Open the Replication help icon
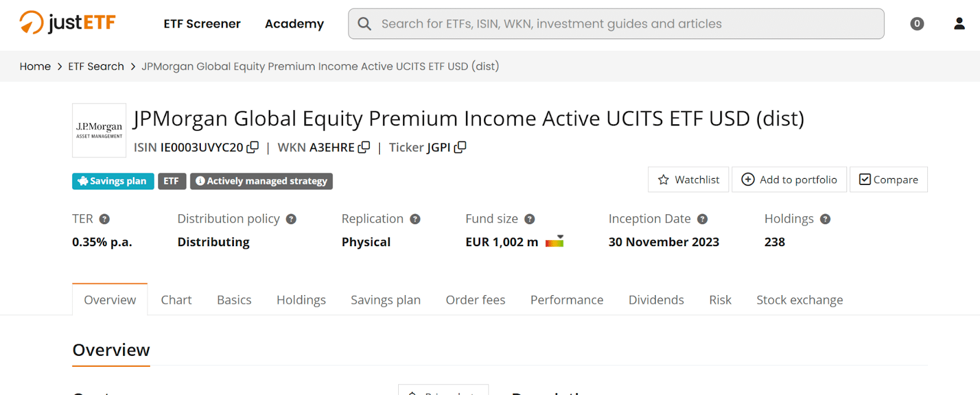The image size is (980, 395). [415, 219]
